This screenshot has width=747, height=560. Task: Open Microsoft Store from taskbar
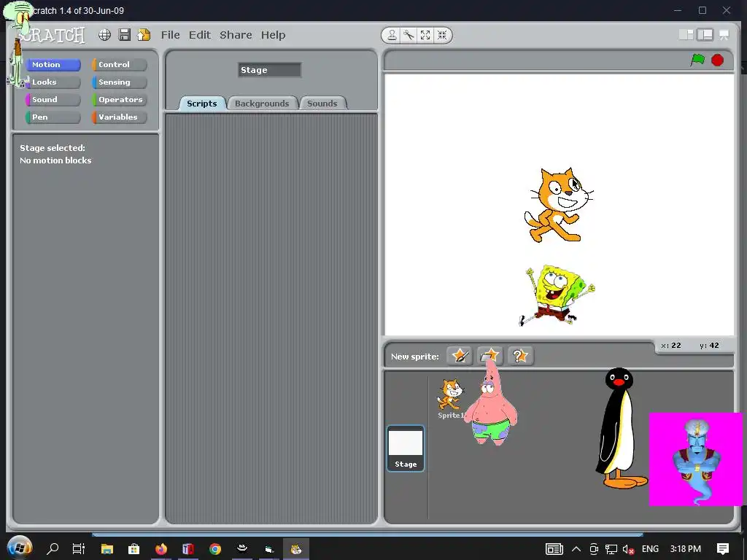[x=134, y=549]
